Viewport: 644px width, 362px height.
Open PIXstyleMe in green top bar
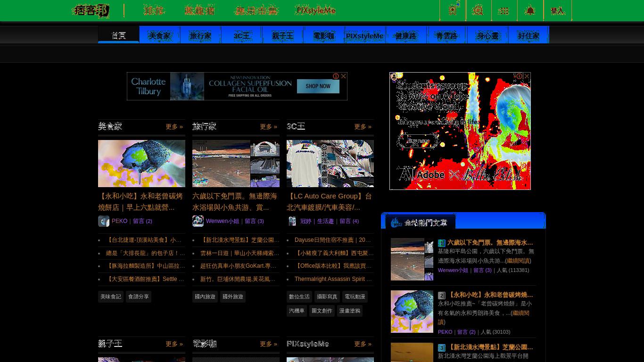315,10
